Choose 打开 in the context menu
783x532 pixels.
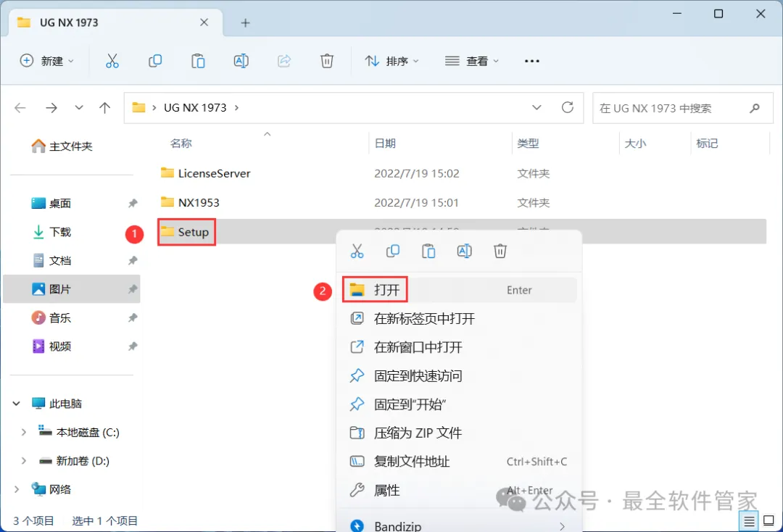pyautogui.click(x=459, y=290)
